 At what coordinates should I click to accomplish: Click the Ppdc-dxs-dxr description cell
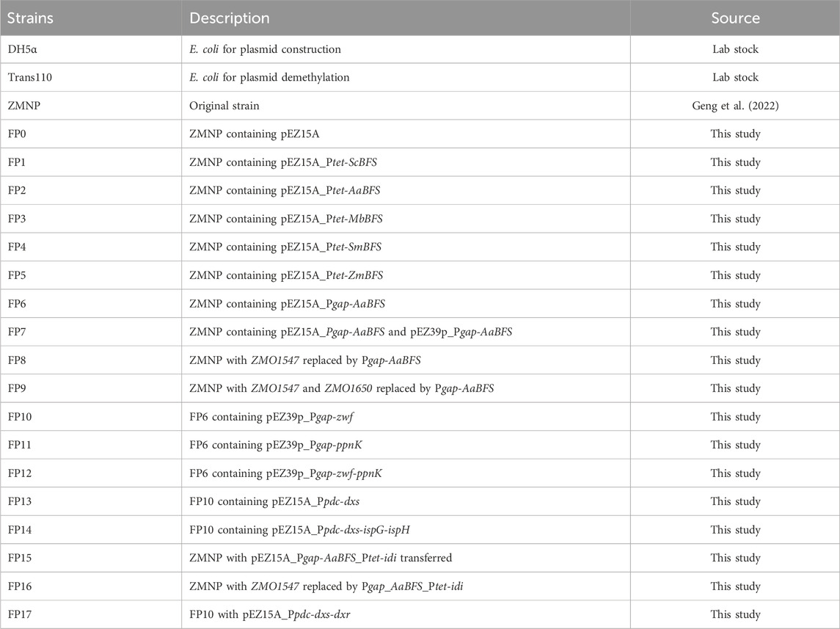point(406,614)
